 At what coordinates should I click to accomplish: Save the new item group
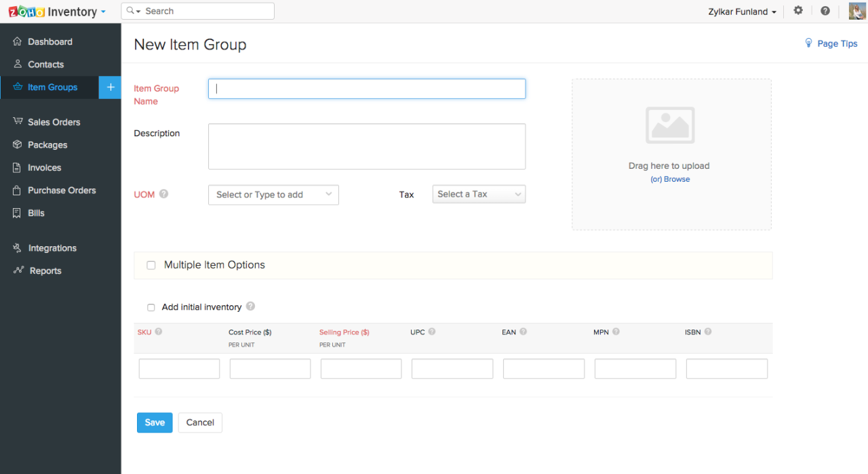pos(155,422)
